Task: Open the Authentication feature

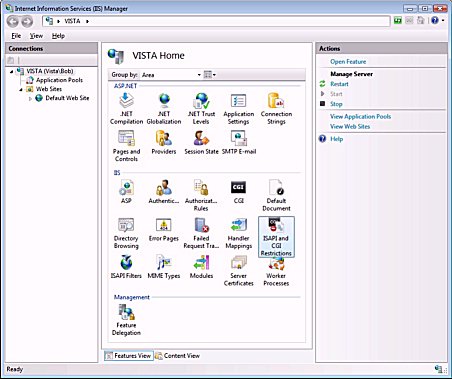Action: 164,192
